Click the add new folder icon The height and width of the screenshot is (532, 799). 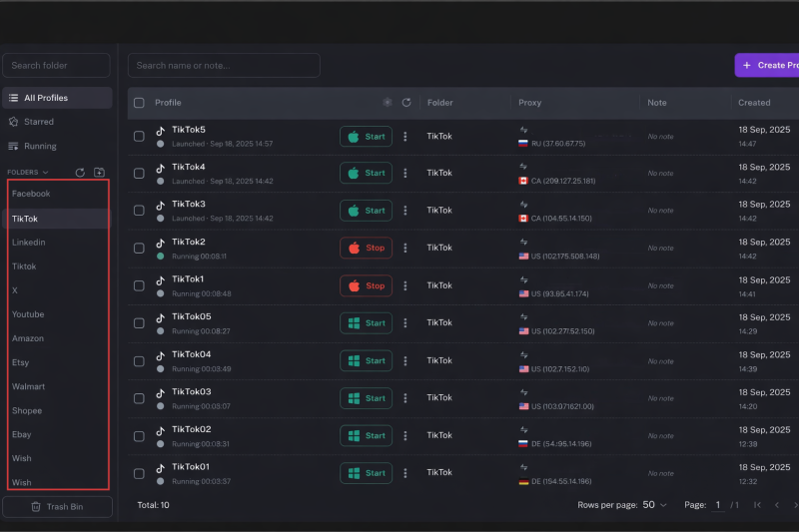[x=99, y=173]
